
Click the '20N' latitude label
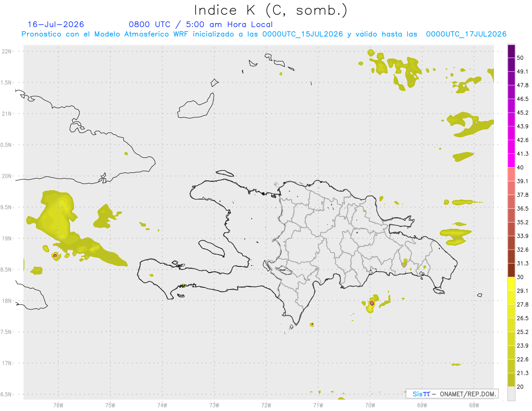point(8,176)
